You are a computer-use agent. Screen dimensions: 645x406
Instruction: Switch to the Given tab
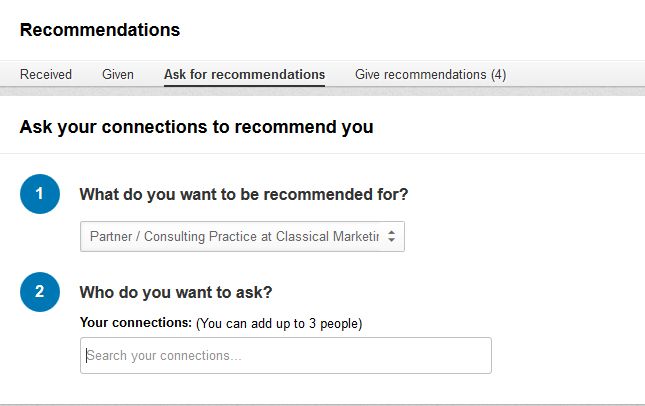coord(118,74)
